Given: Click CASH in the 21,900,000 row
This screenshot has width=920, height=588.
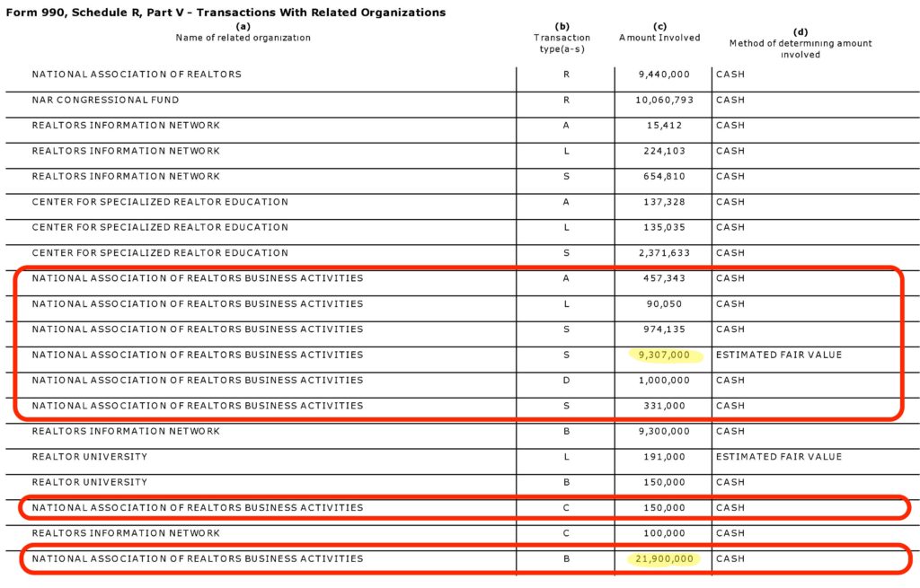Looking at the screenshot, I should pos(730,559).
